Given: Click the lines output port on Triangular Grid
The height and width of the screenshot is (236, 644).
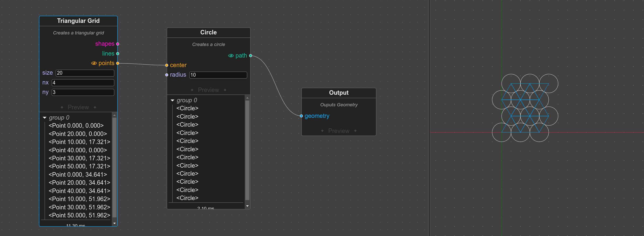Looking at the screenshot, I should tap(117, 53).
